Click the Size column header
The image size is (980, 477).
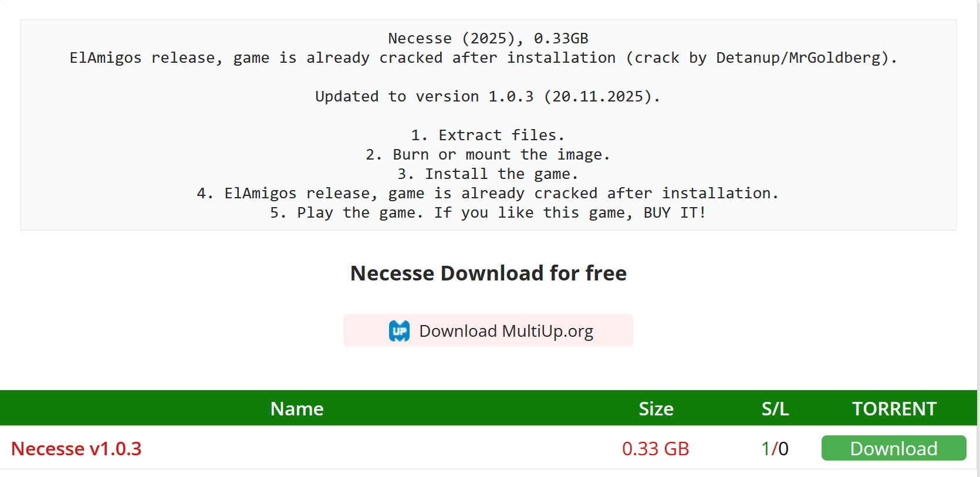pyautogui.click(x=655, y=408)
